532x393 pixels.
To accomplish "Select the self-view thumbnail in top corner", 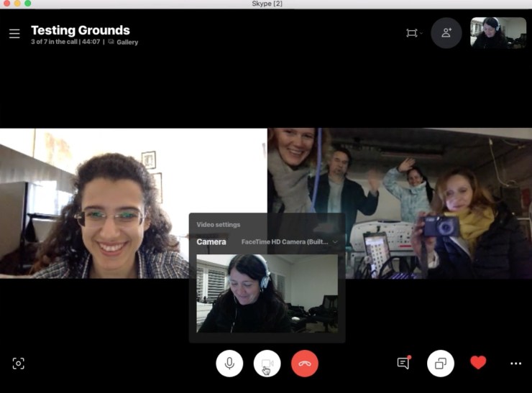I will point(498,33).
